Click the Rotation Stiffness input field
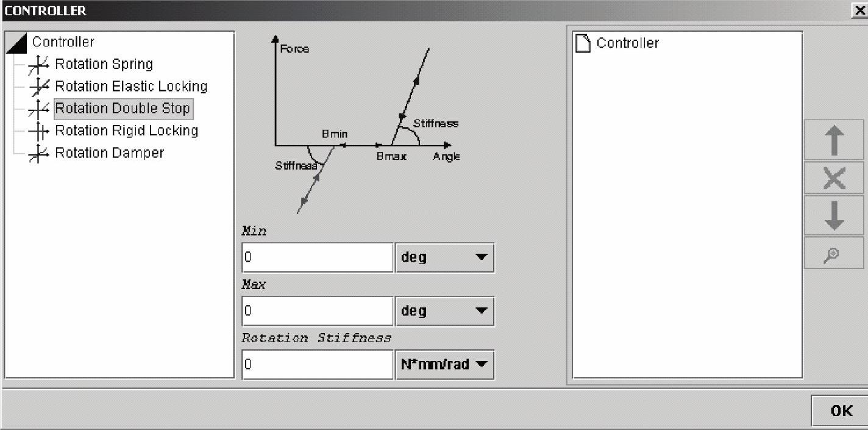Screen dimensions: 868x430 (x=318, y=365)
